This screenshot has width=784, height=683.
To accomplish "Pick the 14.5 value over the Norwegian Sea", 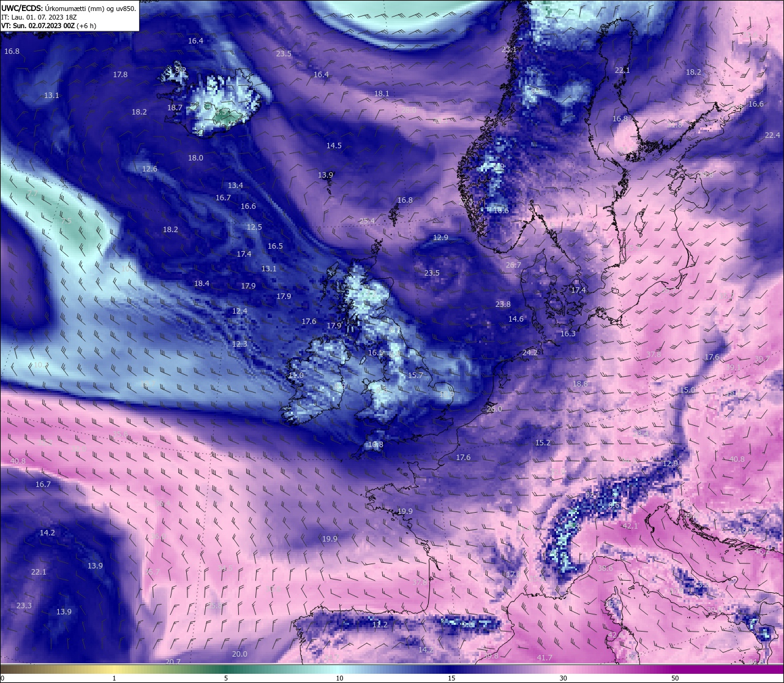I will (334, 146).
